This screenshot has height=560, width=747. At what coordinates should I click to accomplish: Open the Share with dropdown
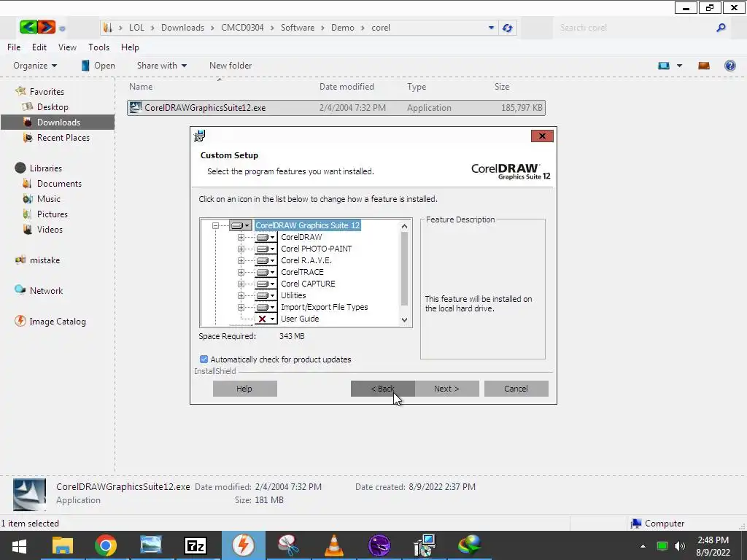coord(161,66)
